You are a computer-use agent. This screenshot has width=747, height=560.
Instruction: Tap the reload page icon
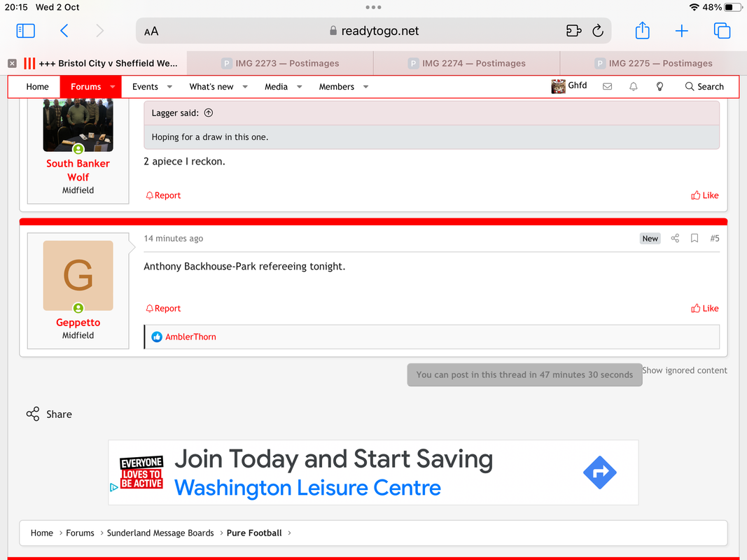597,31
